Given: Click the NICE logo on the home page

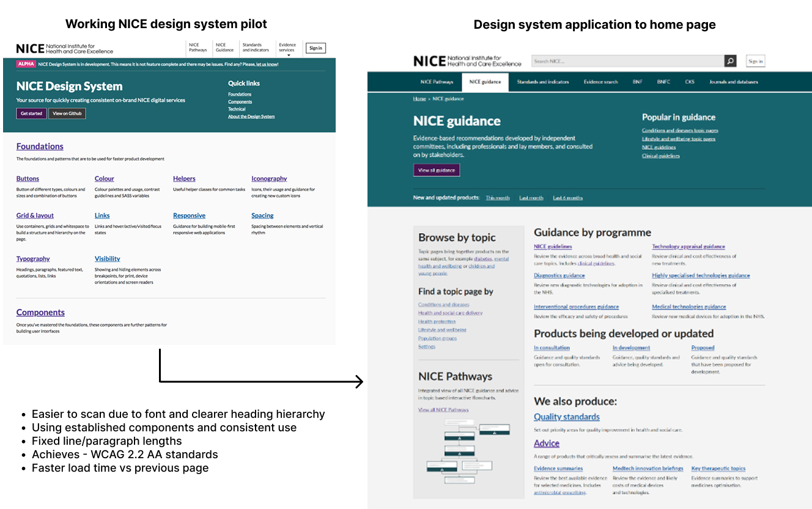Looking at the screenshot, I should pyautogui.click(x=467, y=61).
